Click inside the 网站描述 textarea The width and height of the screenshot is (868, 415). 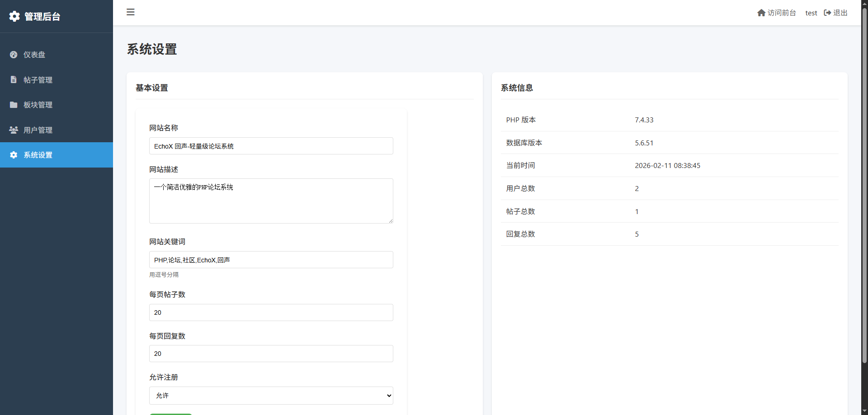(x=271, y=201)
